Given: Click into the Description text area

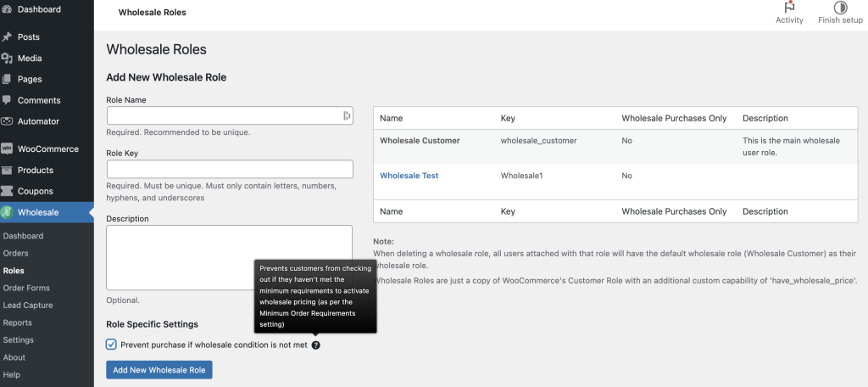Looking at the screenshot, I should (229, 257).
